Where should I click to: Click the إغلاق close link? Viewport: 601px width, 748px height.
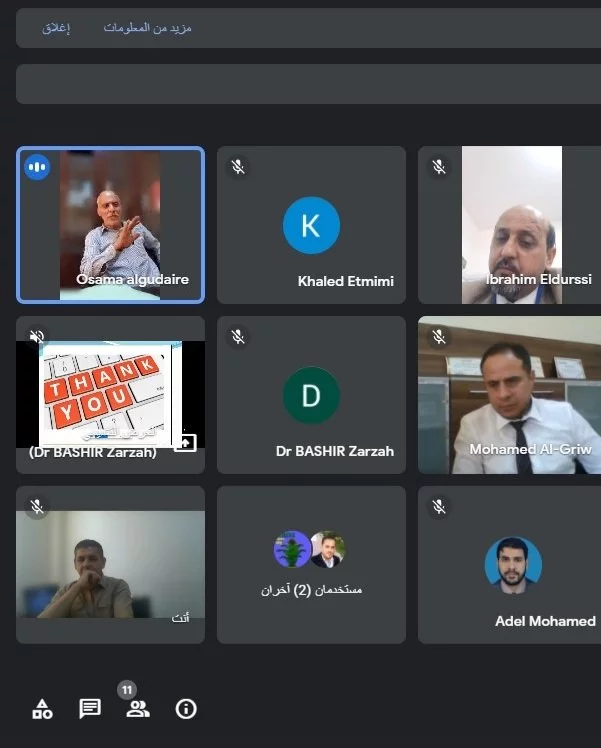tap(56, 28)
